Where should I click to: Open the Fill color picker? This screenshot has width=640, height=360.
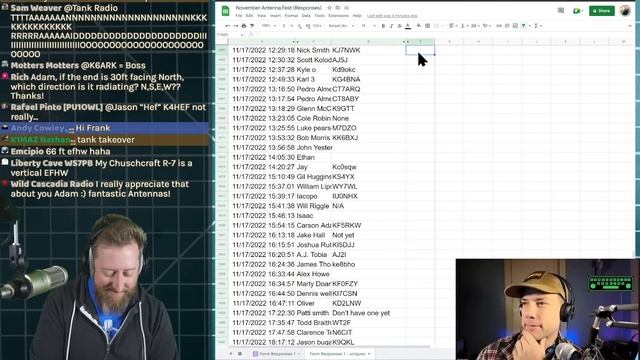tap(419, 26)
